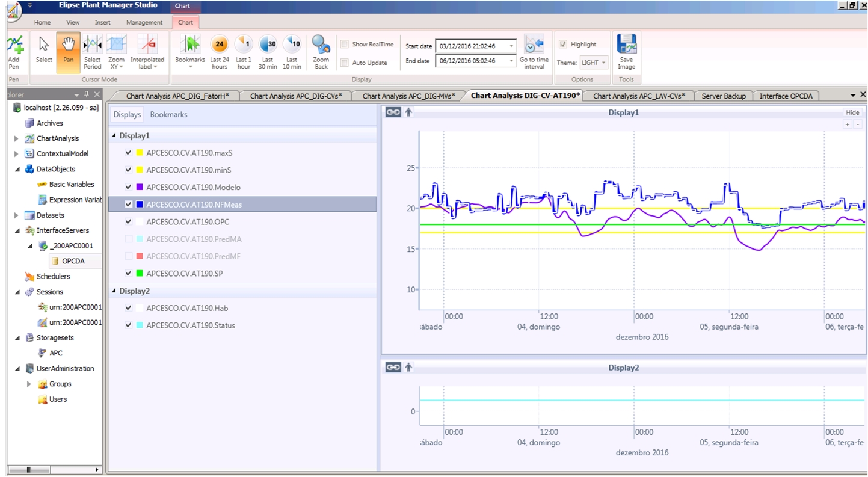Toggle the Auto Update checkbox
This screenshot has width=868, height=477.
[x=345, y=63]
